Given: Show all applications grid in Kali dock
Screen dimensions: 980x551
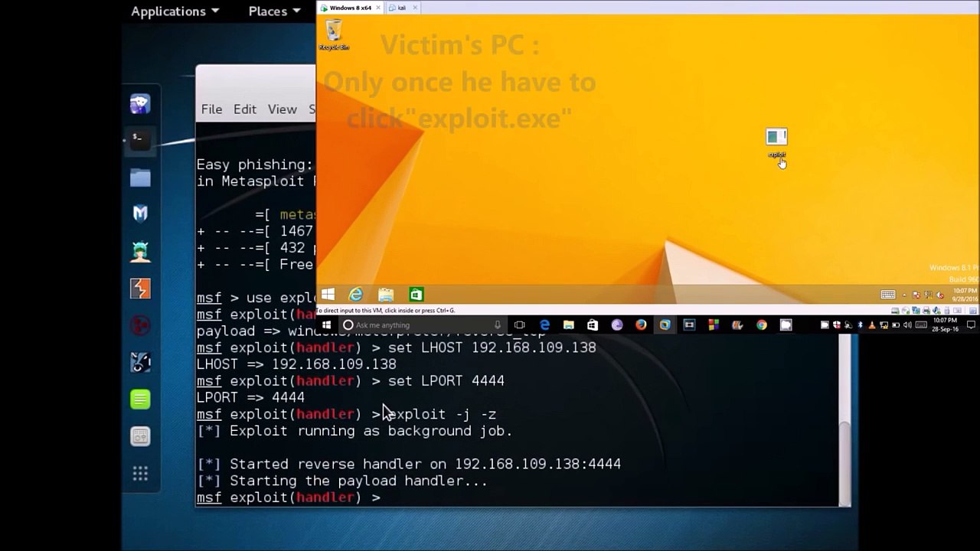Looking at the screenshot, I should click(x=140, y=474).
